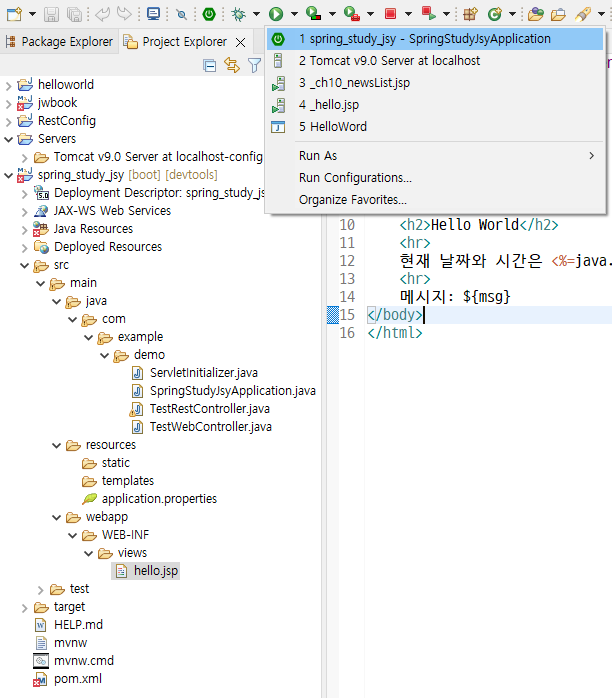Select HelloWord run history entry
The height and width of the screenshot is (698, 612).
435,127
